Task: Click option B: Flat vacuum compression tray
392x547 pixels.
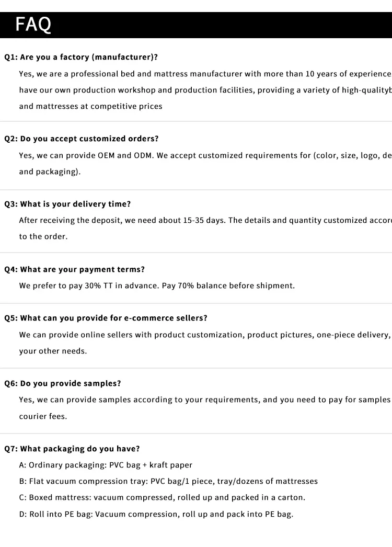Action: (168, 481)
